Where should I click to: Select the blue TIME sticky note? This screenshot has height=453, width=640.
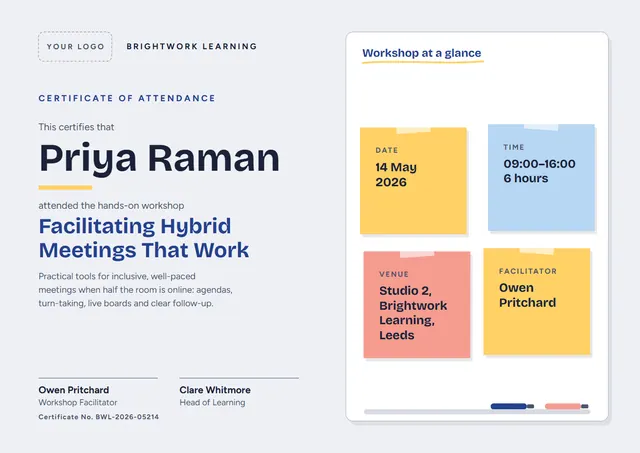(x=541, y=178)
